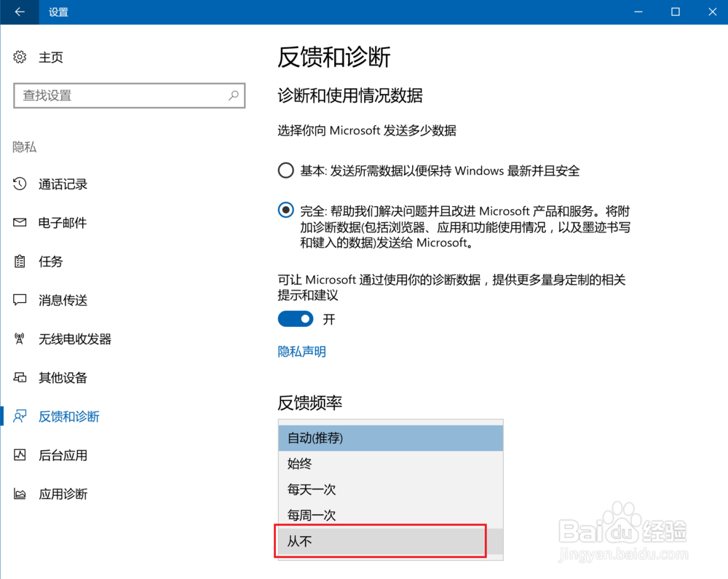This screenshot has height=579, width=728.
Task: Choose 自动(推荐) in the feedback frequency list
Action: coord(390,438)
